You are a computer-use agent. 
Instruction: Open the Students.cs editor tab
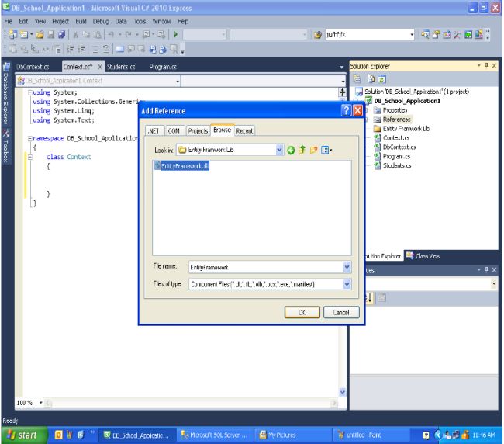121,67
